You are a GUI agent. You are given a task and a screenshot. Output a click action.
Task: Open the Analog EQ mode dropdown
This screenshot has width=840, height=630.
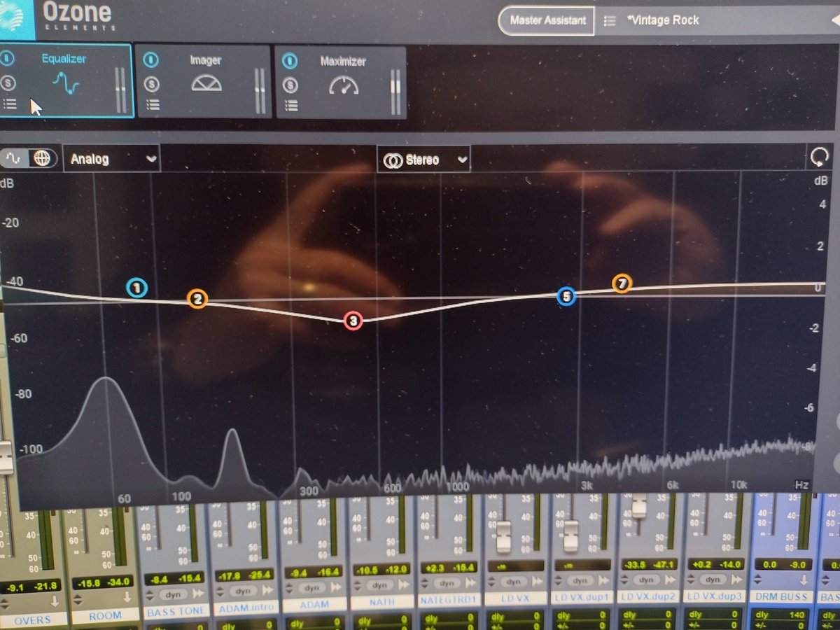(x=111, y=159)
